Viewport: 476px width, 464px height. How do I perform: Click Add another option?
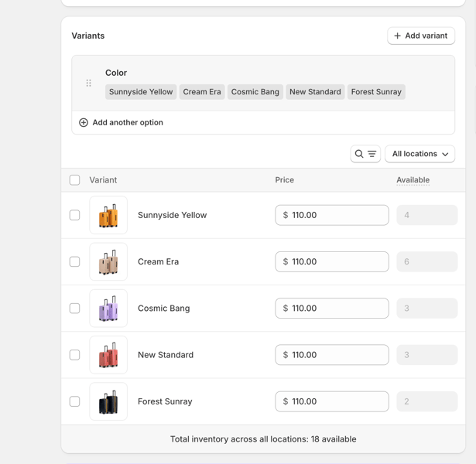pyautogui.click(x=127, y=122)
